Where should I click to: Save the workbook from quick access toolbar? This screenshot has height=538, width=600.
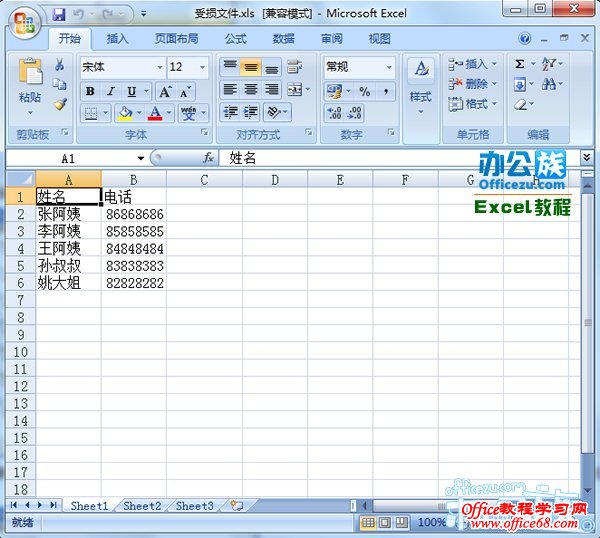58,15
